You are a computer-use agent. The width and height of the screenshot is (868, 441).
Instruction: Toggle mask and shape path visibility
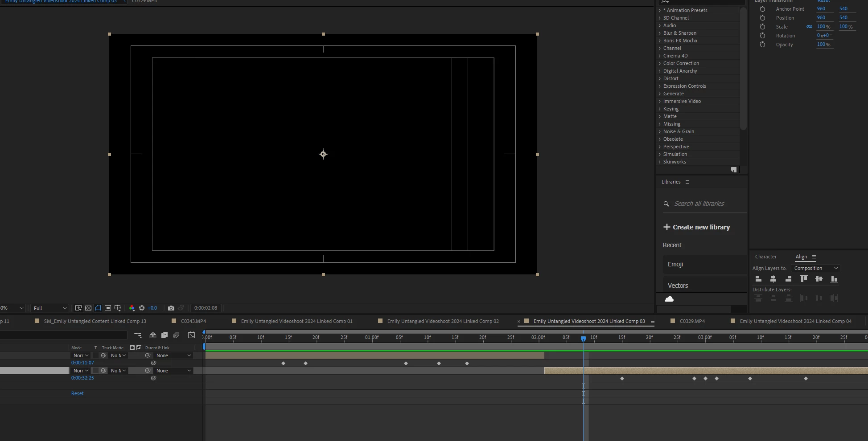click(x=98, y=308)
